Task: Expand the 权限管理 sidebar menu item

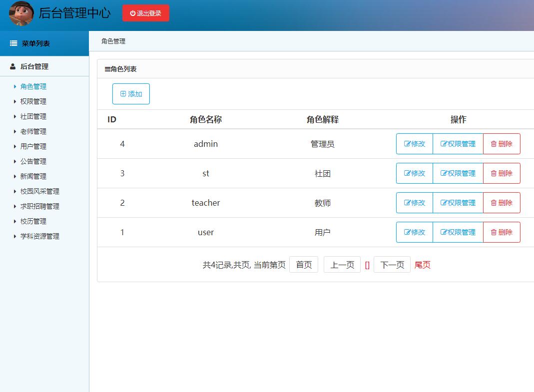Action: tap(33, 101)
